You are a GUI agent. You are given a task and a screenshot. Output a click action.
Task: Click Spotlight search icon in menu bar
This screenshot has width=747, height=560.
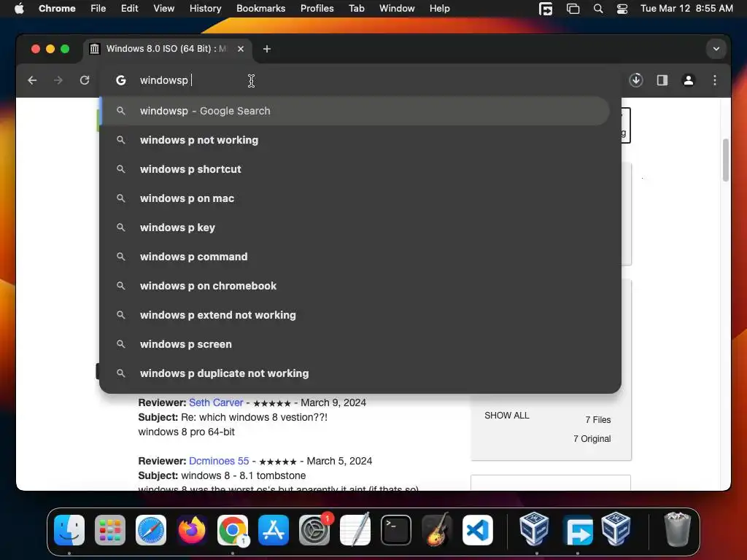[x=598, y=9]
